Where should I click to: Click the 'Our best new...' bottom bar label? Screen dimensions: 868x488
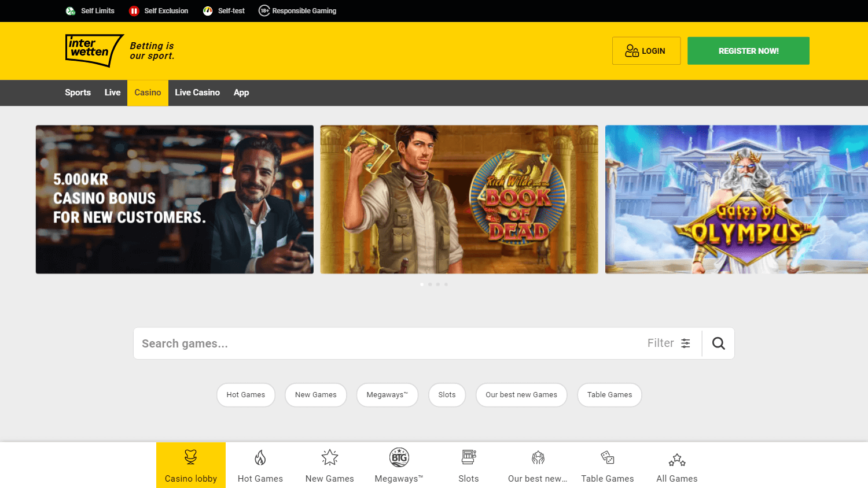(x=538, y=479)
